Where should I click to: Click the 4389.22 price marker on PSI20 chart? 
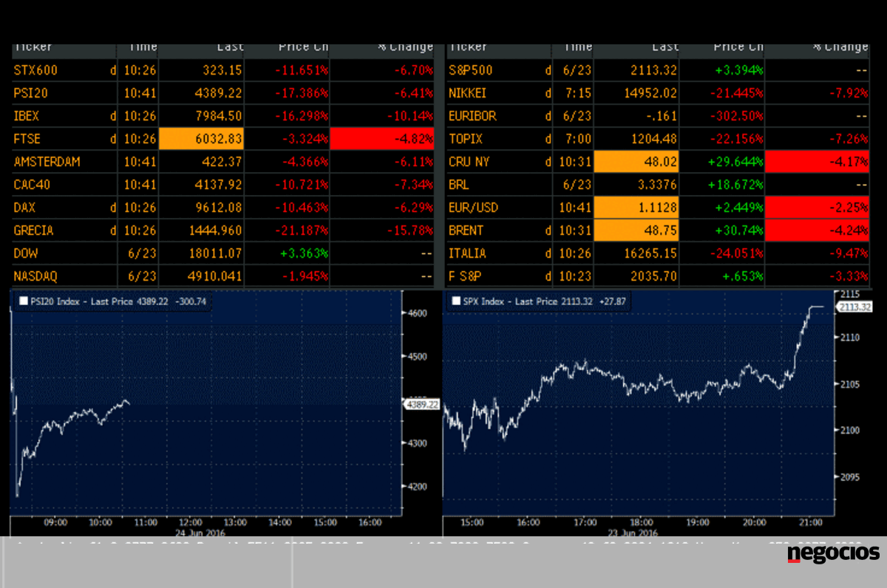pos(419,404)
